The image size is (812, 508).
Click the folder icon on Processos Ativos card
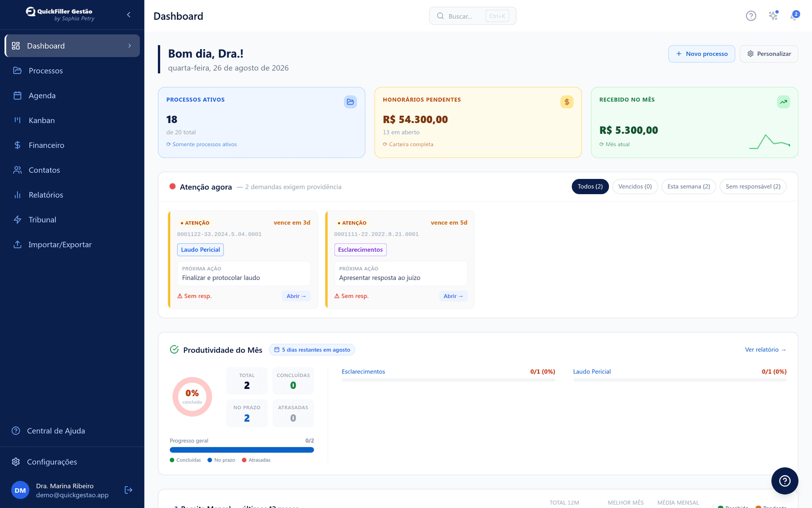pyautogui.click(x=350, y=102)
